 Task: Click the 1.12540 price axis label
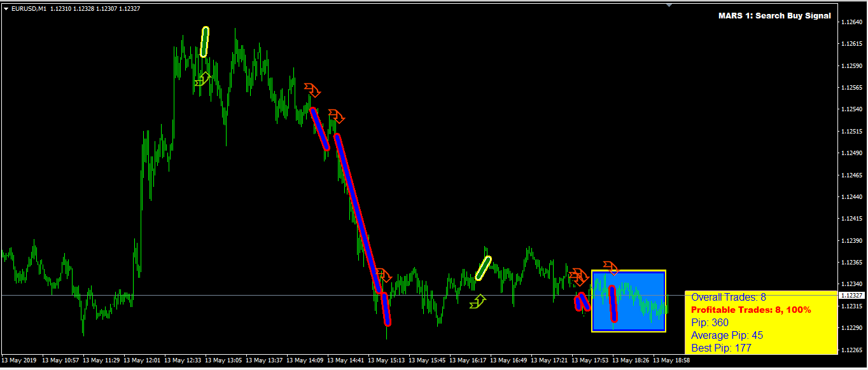(851, 109)
